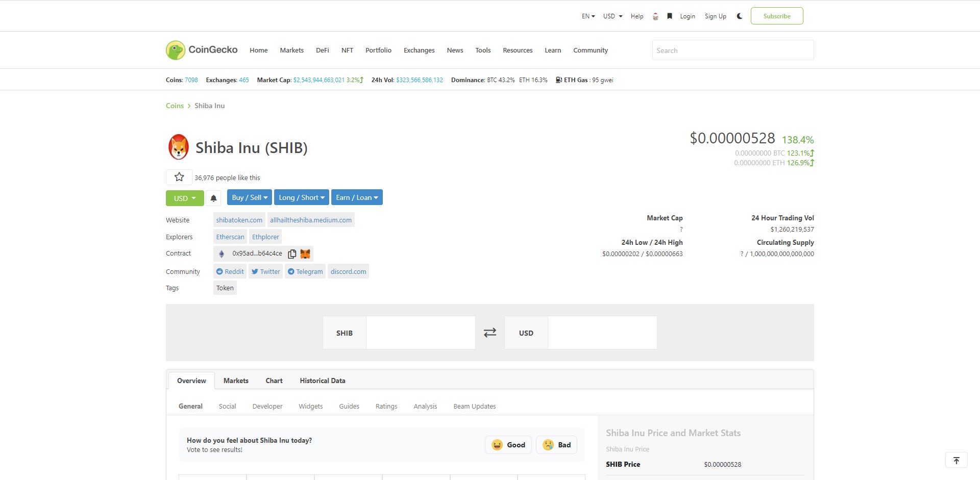The image size is (980, 480).
Task: Switch to the Chart tab
Action: [274, 381]
